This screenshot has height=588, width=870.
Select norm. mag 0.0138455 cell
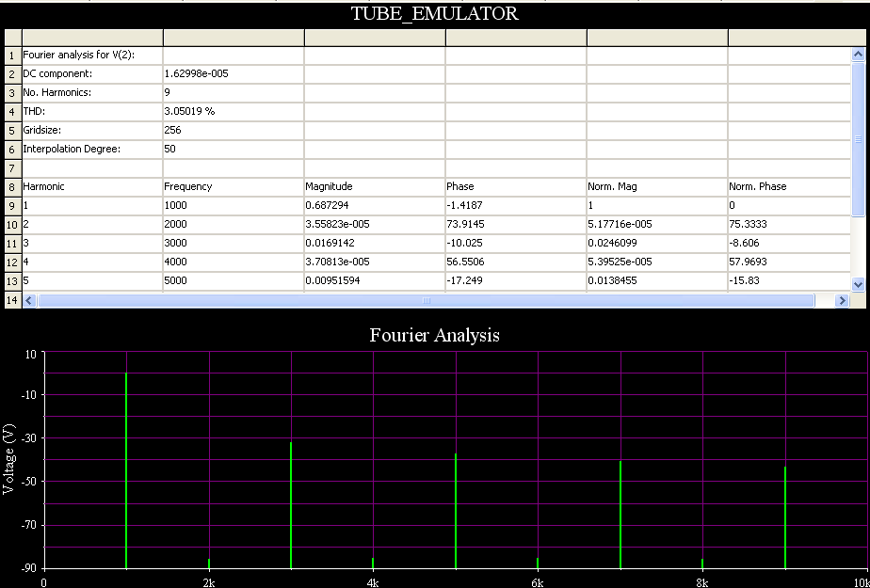pos(657,281)
